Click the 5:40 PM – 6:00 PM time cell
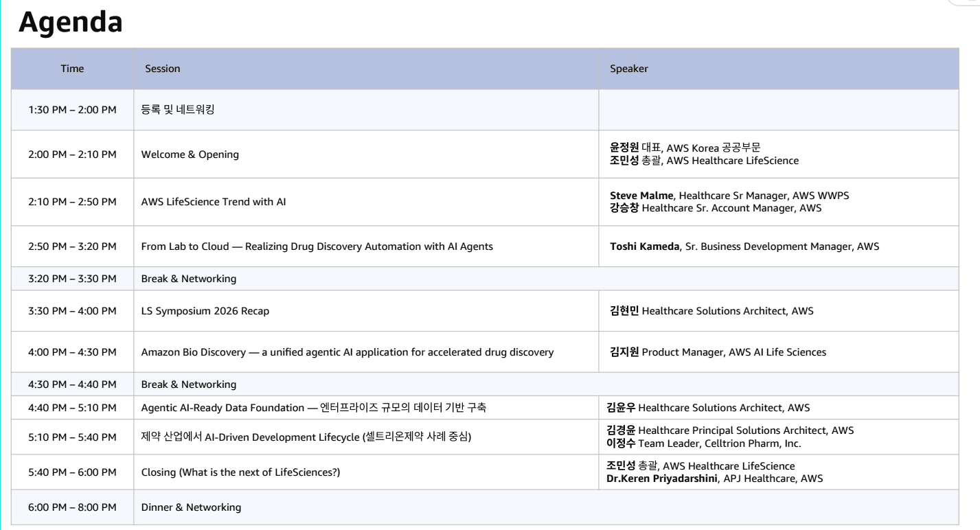Screen dimensions: 980x530 click(72, 472)
